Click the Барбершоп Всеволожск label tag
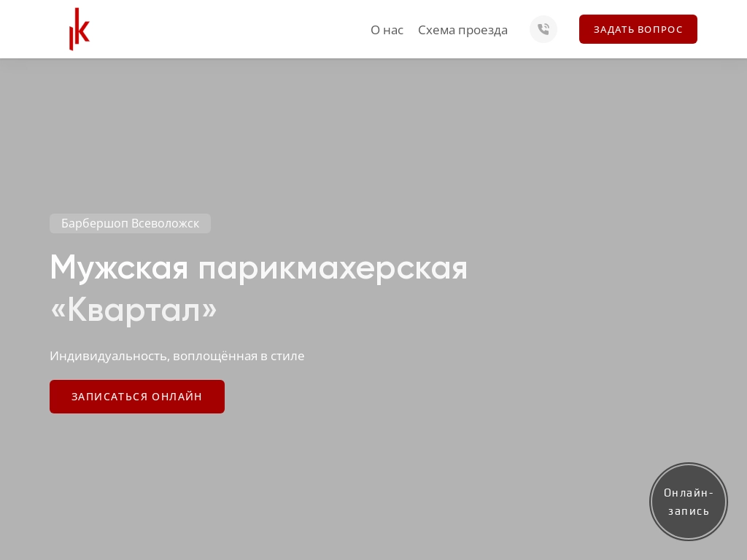Viewport: 747px width, 560px height. tap(130, 223)
